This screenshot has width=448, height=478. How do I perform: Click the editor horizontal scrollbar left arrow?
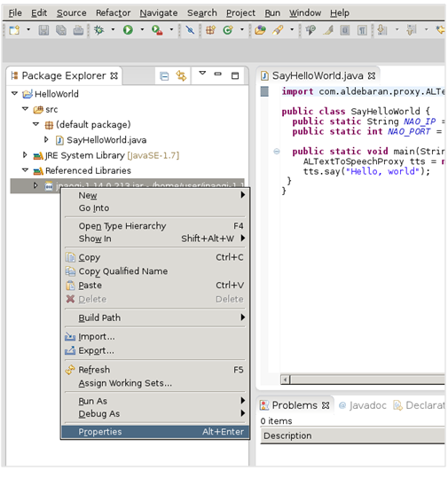[285, 380]
